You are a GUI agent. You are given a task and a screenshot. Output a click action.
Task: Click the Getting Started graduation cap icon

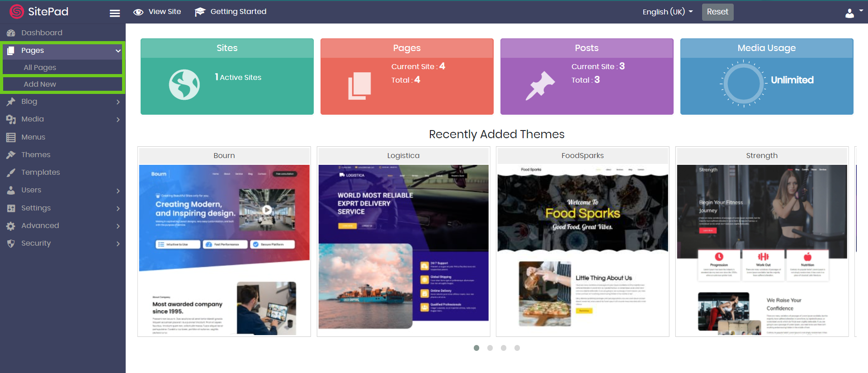coord(200,12)
